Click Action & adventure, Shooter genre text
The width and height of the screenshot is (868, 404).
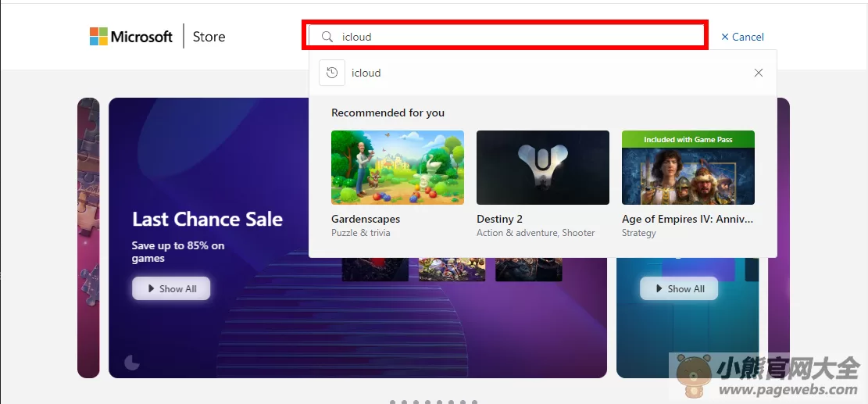point(536,233)
